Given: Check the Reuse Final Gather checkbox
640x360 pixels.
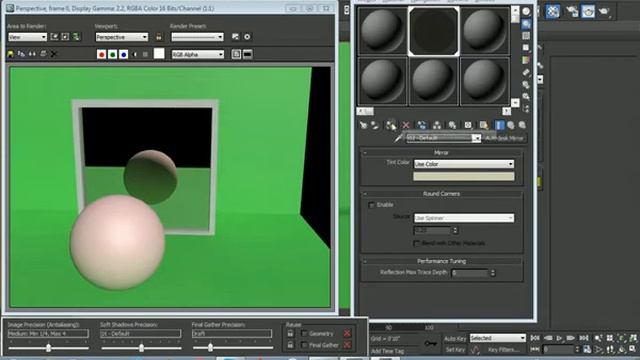Looking at the screenshot, I should coord(304,345).
